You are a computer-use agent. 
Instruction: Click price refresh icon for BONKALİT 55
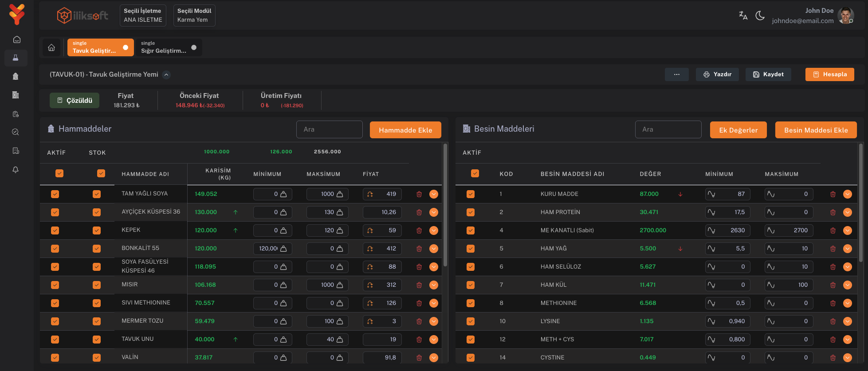tap(370, 249)
